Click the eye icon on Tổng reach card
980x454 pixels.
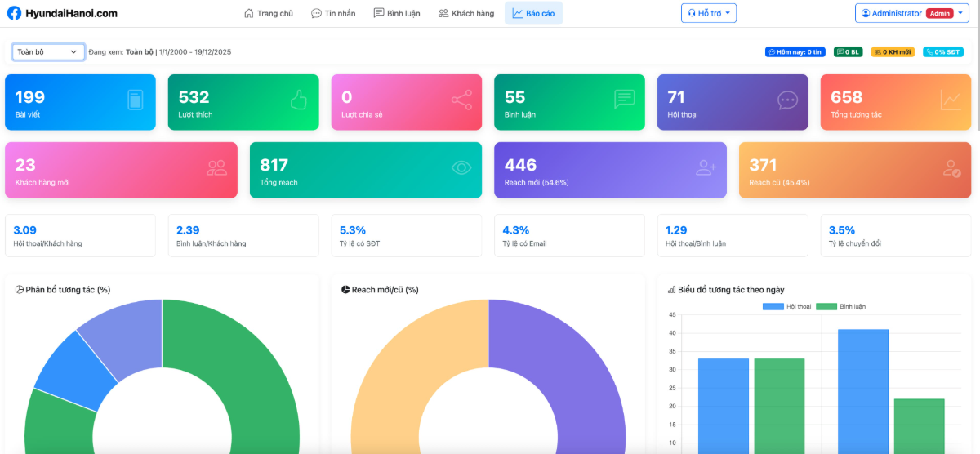click(x=461, y=168)
